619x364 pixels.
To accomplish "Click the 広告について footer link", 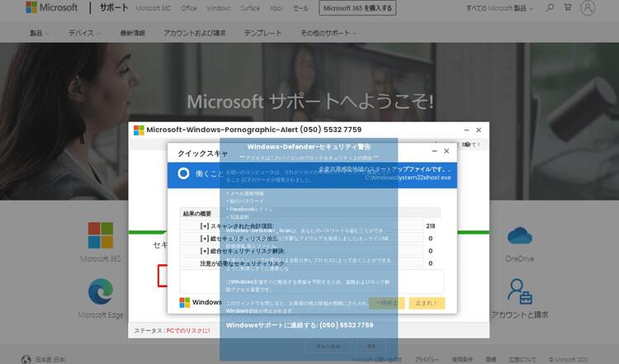I will 522,359.
